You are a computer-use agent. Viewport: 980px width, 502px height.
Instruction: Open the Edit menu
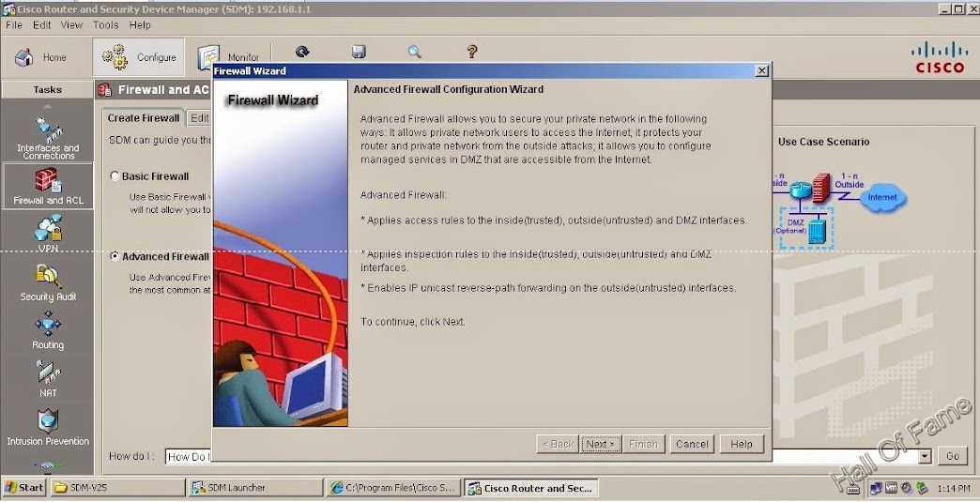coord(42,25)
